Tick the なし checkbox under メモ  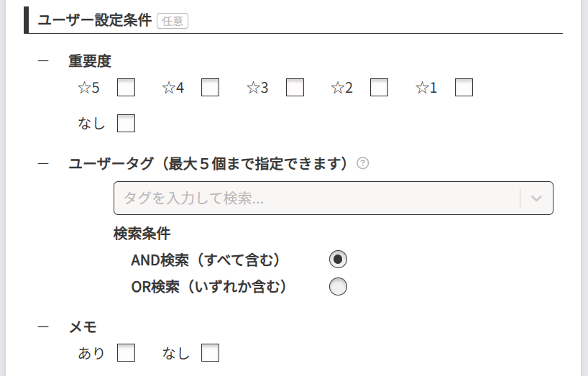coord(210,353)
